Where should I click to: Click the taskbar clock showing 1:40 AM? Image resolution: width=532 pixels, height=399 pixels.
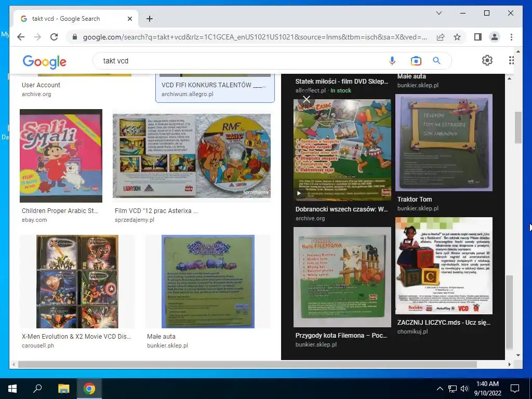[x=487, y=389]
